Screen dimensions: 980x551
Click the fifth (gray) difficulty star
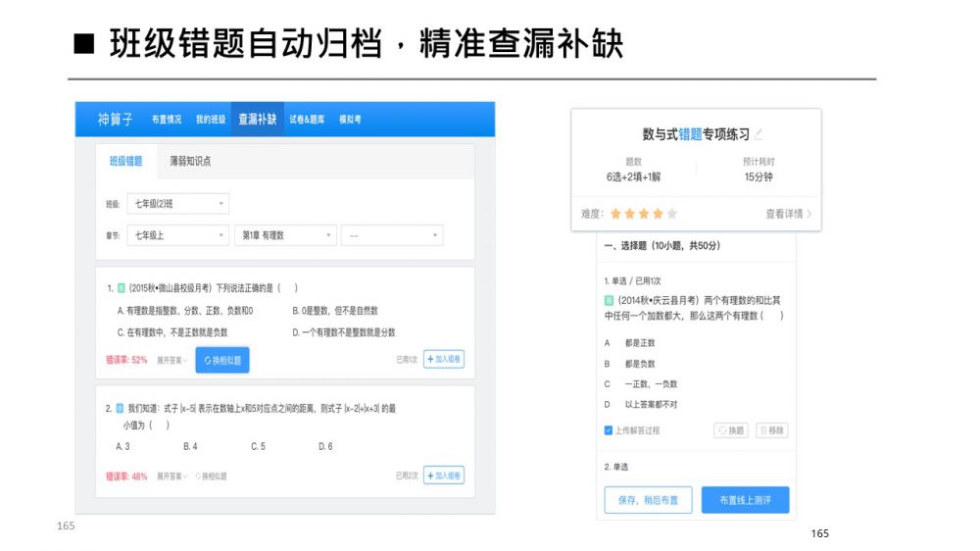pos(672,214)
